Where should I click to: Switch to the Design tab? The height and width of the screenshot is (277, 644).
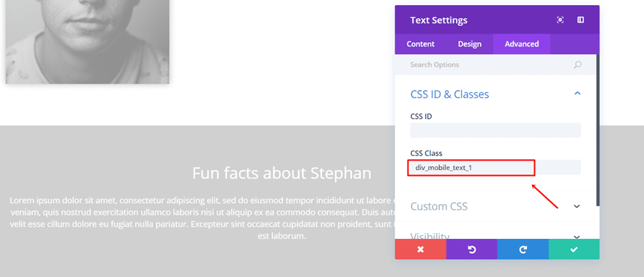(470, 44)
